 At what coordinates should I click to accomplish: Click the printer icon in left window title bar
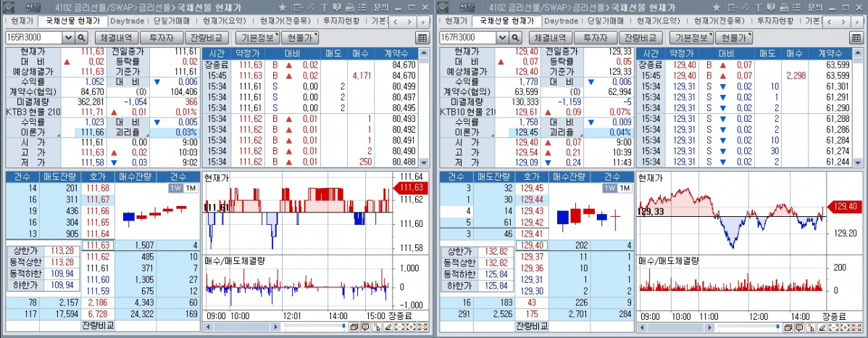click(349, 8)
